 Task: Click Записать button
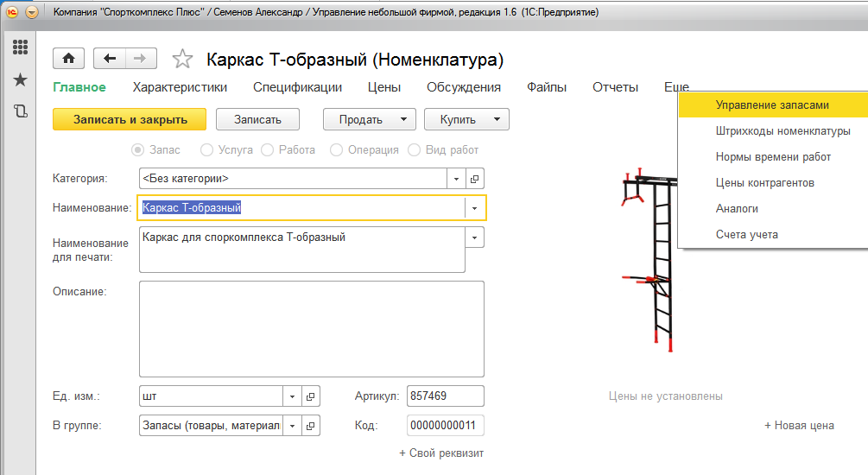point(257,119)
